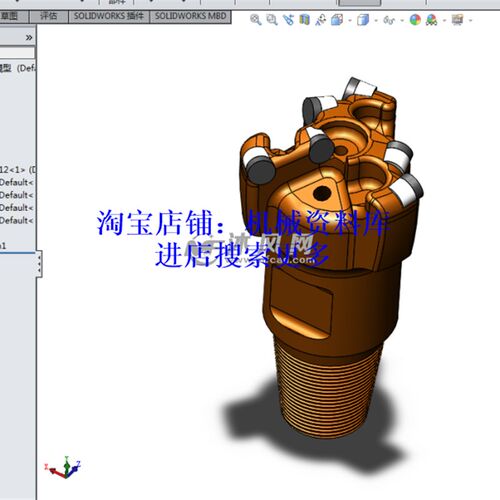Select the 模型 (Def top tree item
500x500 pixels.
pos(18,68)
